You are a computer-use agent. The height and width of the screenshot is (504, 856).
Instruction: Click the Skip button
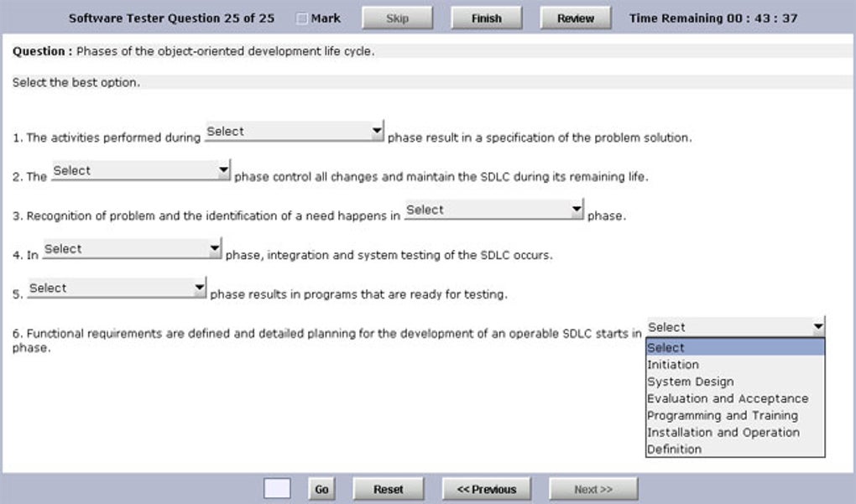click(398, 18)
